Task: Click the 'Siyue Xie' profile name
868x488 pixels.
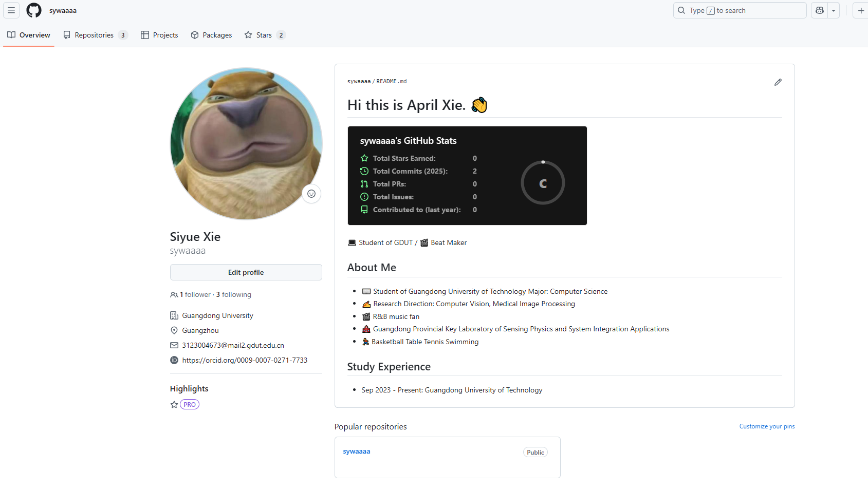Action: (195, 237)
